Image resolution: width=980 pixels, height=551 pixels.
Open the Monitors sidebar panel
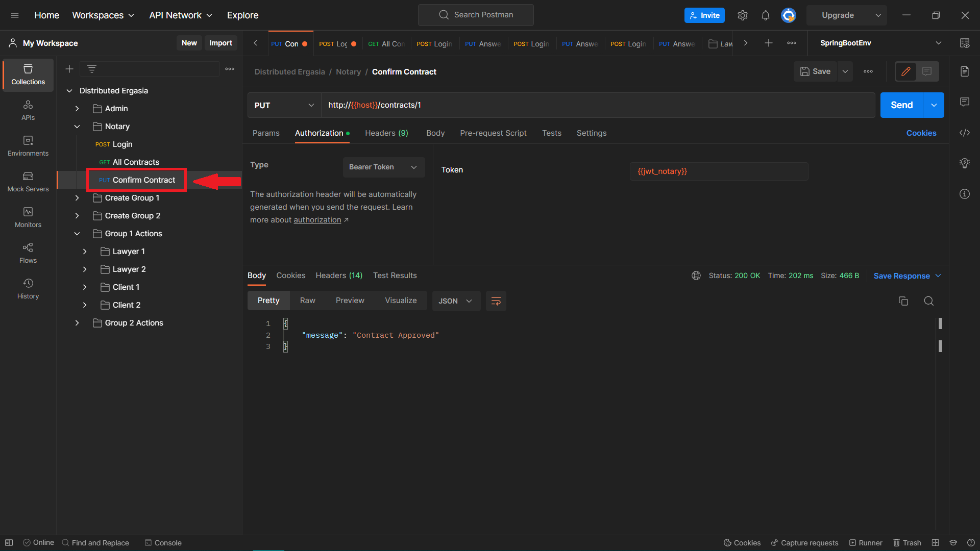[28, 218]
